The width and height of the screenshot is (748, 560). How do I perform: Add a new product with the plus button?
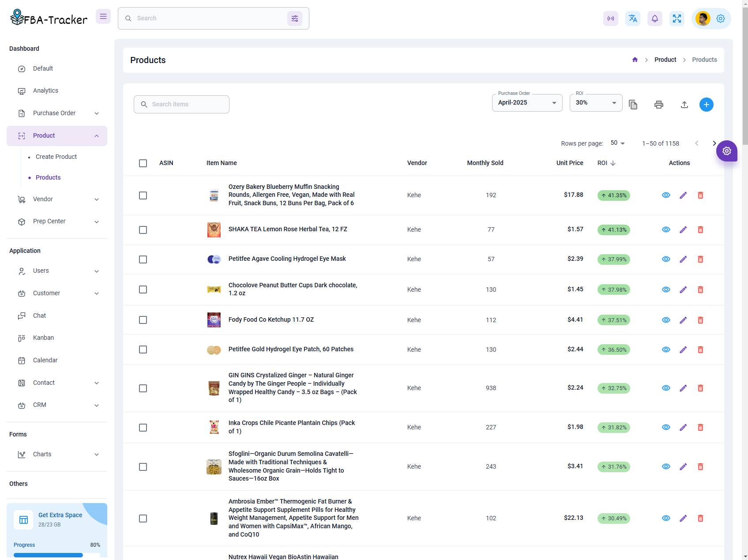[706, 105]
